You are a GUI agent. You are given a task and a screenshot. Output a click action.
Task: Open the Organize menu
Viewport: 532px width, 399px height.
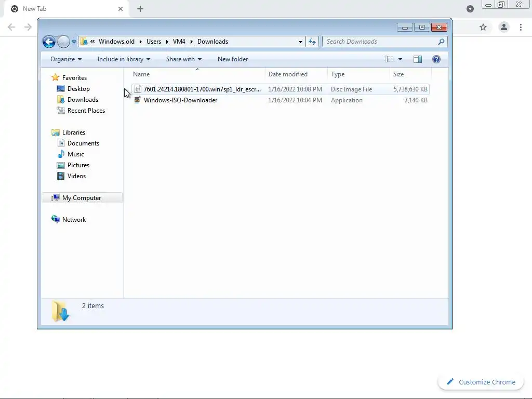(x=66, y=59)
